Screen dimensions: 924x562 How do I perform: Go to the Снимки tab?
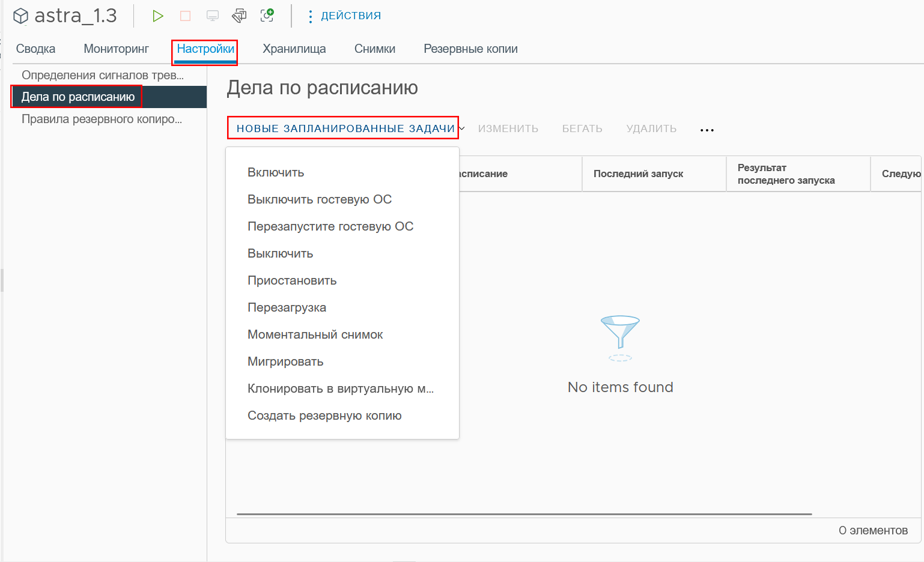point(375,49)
